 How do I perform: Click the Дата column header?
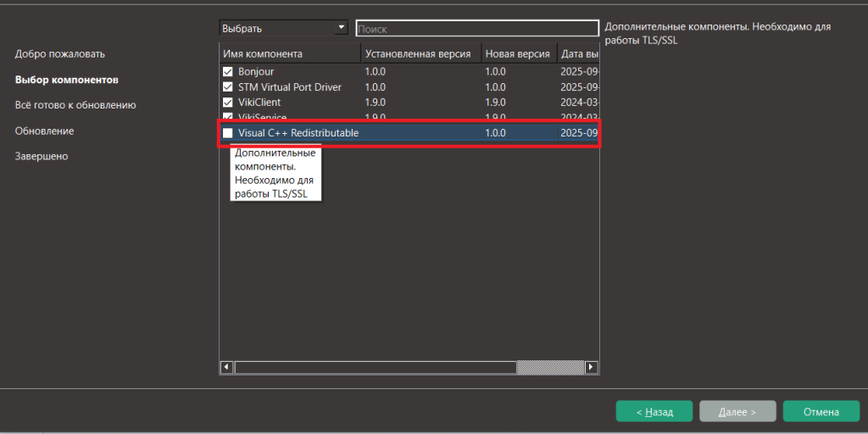(x=579, y=54)
